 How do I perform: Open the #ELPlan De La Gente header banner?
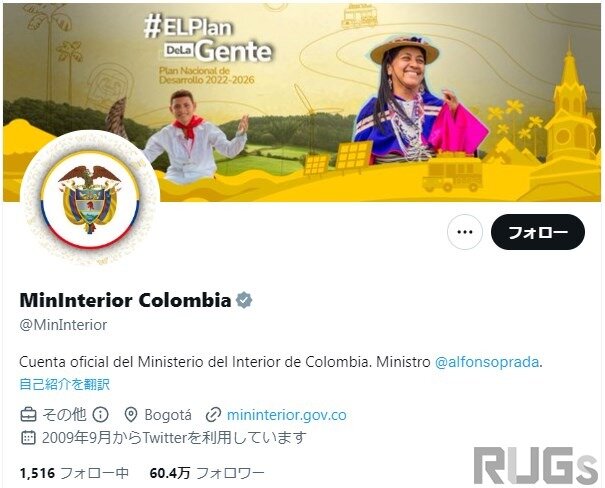pyautogui.click(x=302, y=102)
